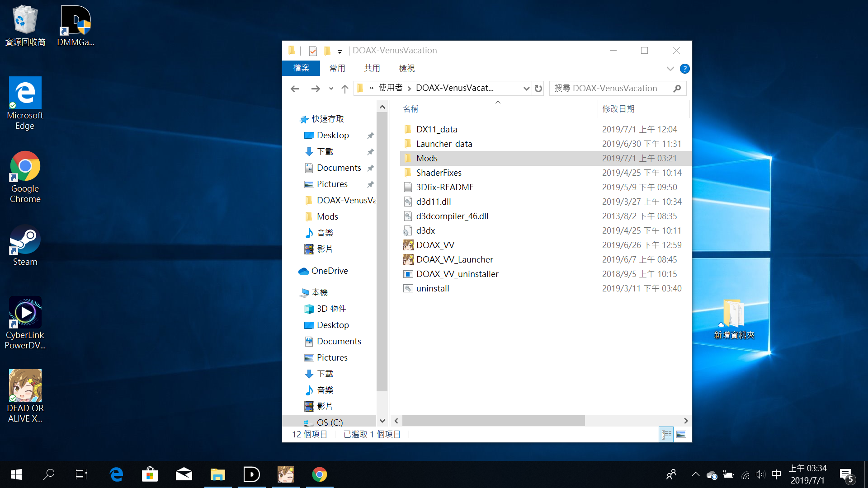Click the Forward arrow in File Explorer
The image size is (868, 488).
[x=316, y=89]
